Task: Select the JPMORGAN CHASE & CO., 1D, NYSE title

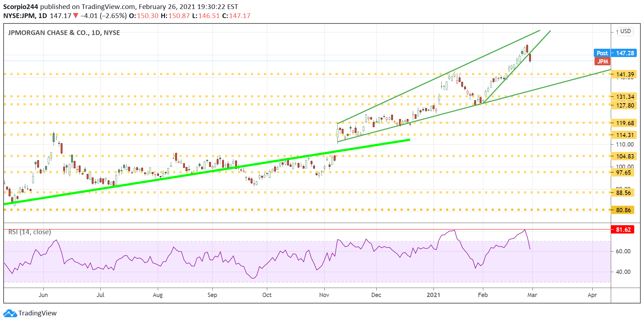Action: click(x=64, y=33)
